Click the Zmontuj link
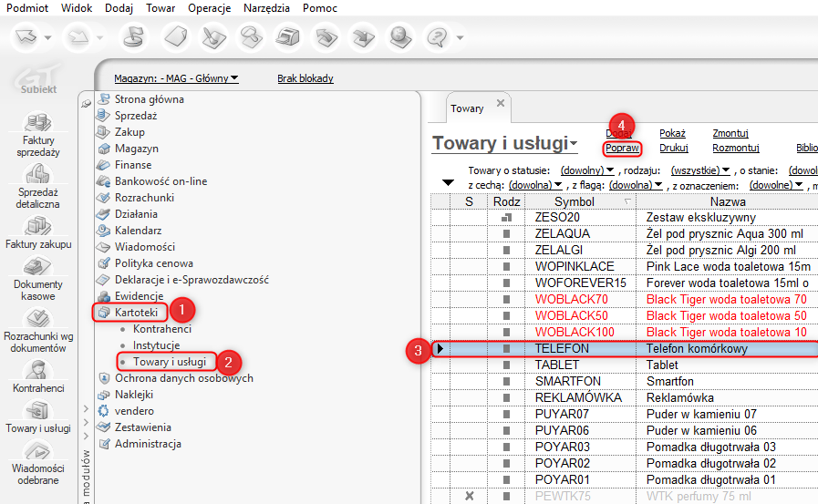Viewport: 818px width, 504px height. click(730, 133)
